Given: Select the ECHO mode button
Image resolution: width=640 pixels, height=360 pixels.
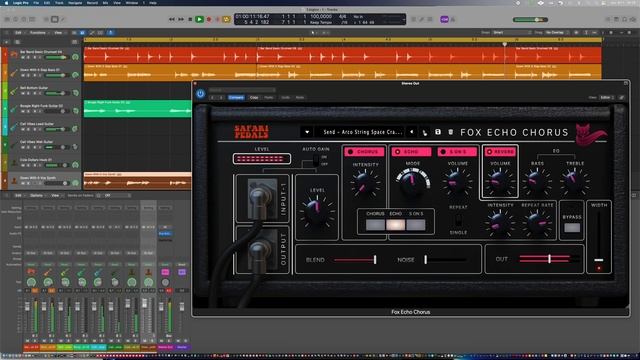Looking at the screenshot, I should pos(396,224).
